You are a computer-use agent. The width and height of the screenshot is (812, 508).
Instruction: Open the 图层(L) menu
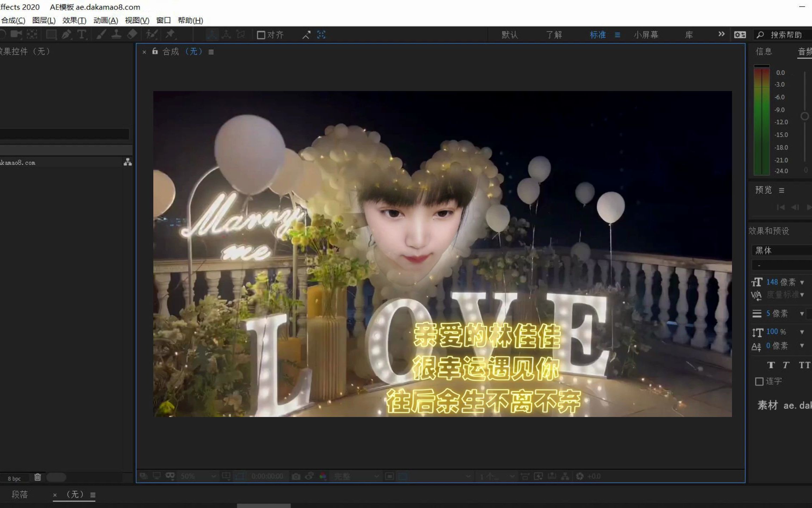click(44, 20)
